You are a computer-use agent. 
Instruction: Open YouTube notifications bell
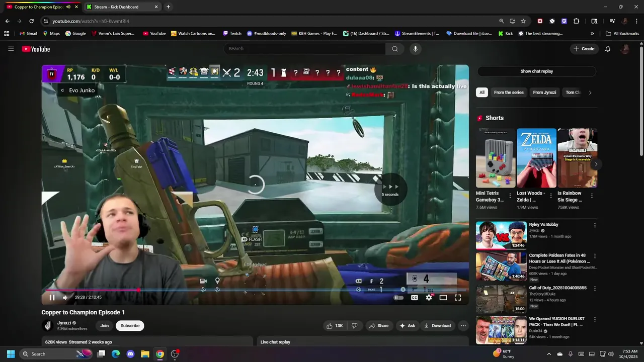pyautogui.click(x=608, y=49)
